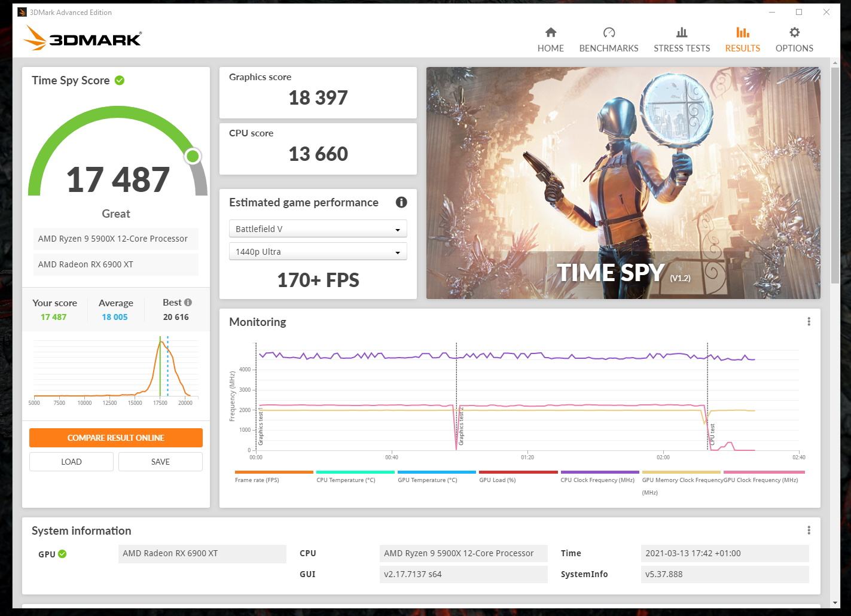The width and height of the screenshot is (851, 616).
Task: Click the Great rating label
Action: [x=116, y=214]
